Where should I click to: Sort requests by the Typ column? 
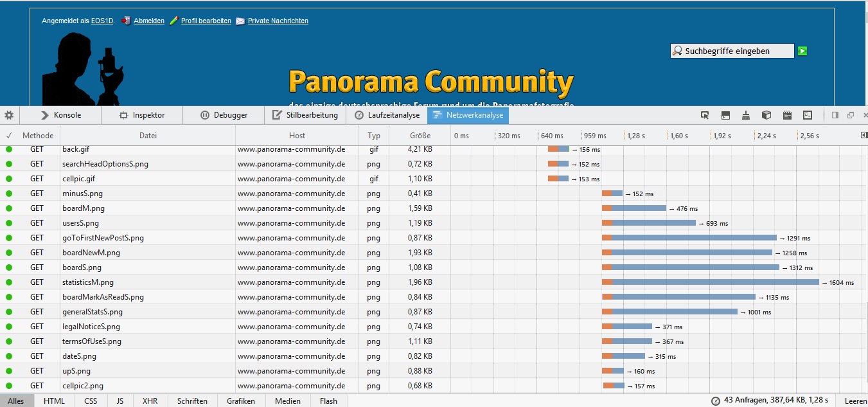coord(374,136)
